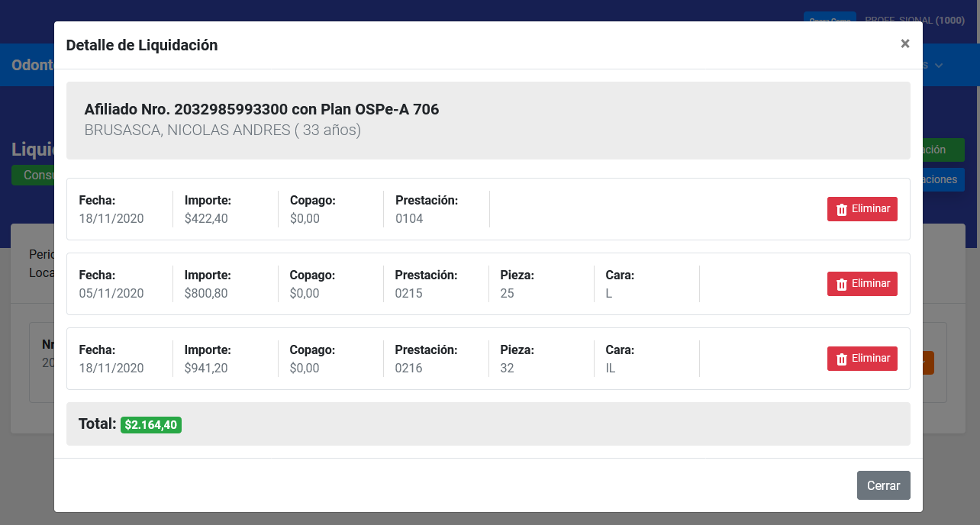Click the small blue button beside PROFESIONAL
980x525 pixels.
tap(830, 18)
